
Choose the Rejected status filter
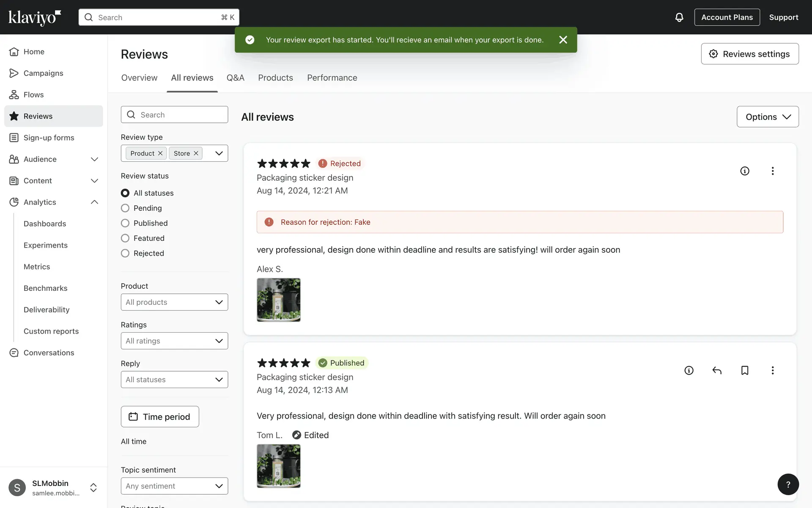125,253
